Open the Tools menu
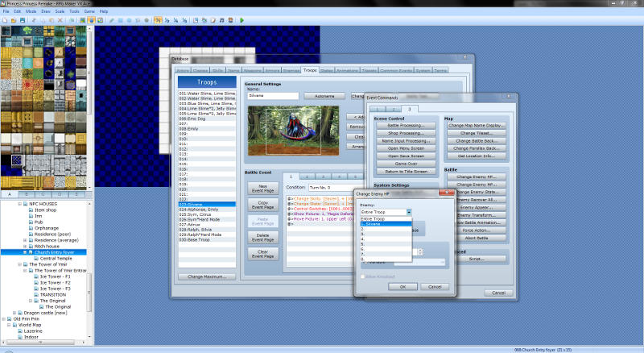Viewport: 644px width, 353px height. coord(74,11)
